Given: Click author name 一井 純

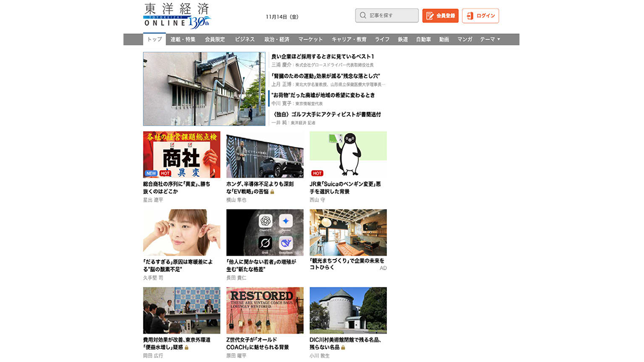Looking at the screenshot, I should [279, 123].
